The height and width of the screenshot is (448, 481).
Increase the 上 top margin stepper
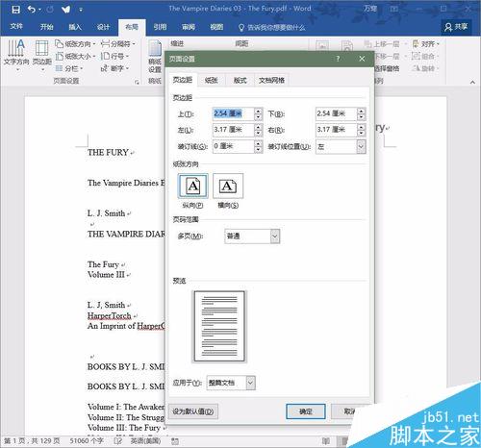[258, 111]
